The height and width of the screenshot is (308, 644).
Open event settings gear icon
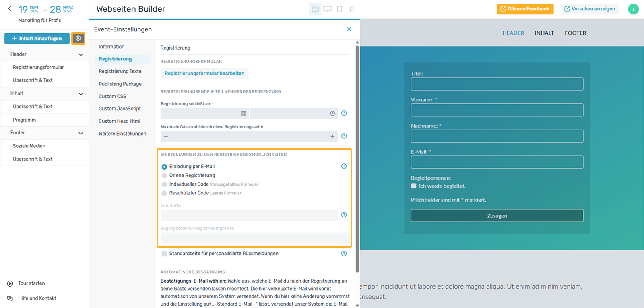click(x=78, y=38)
